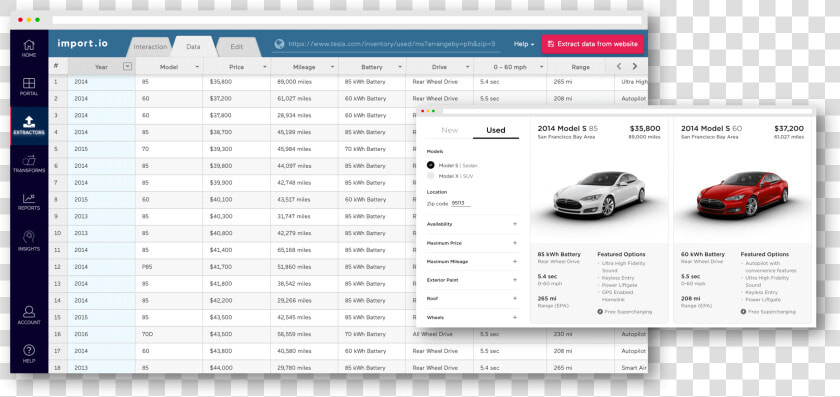Click the P85 model cell in row 12
The image size is (840, 397).
[x=169, y=267]
